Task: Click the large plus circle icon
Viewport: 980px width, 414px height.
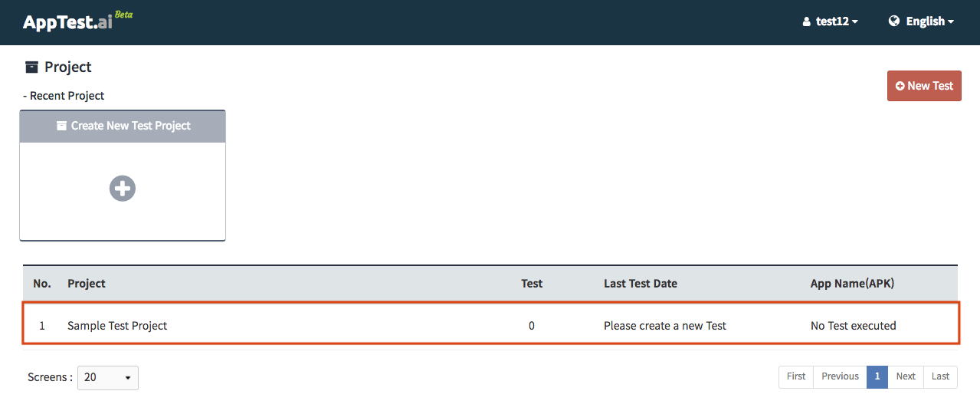Action: 123,188
